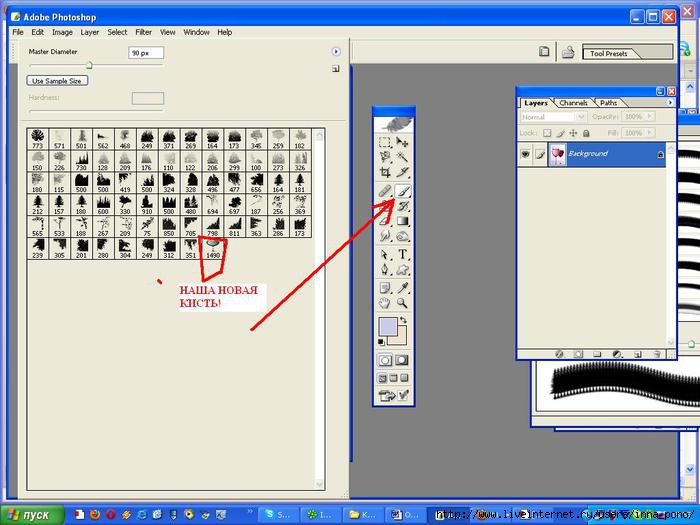Create new brush preset button

[336, 69]
